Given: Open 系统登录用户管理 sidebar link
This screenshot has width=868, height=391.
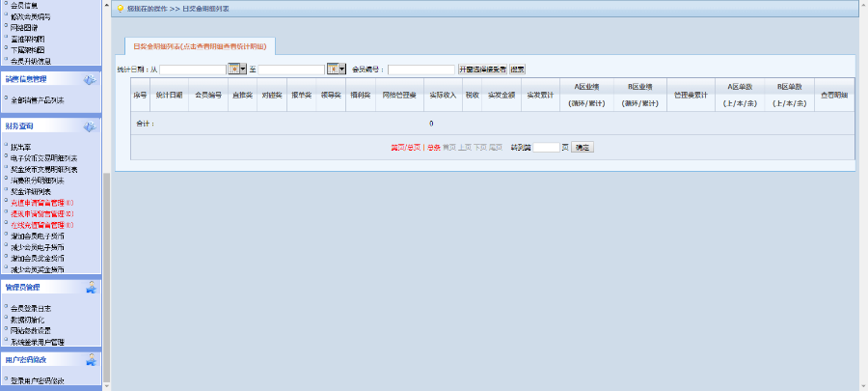Looking at the screenshot, I should click(38, 343).
